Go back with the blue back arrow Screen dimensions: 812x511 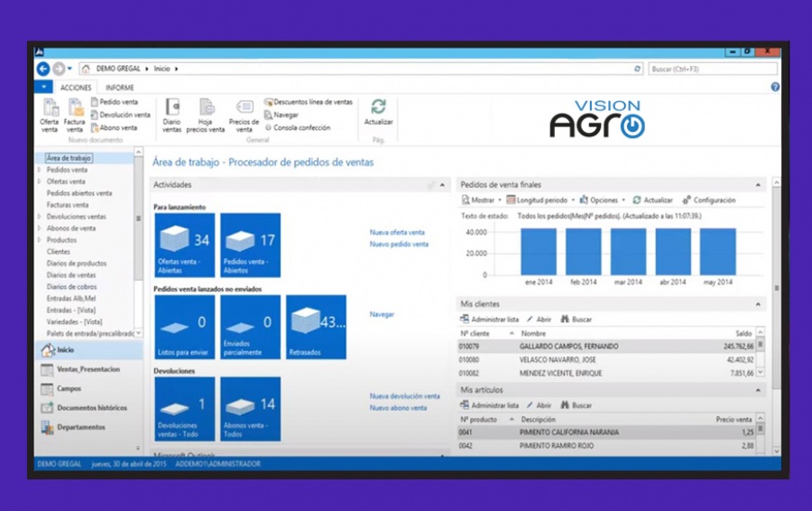point(43,69)
